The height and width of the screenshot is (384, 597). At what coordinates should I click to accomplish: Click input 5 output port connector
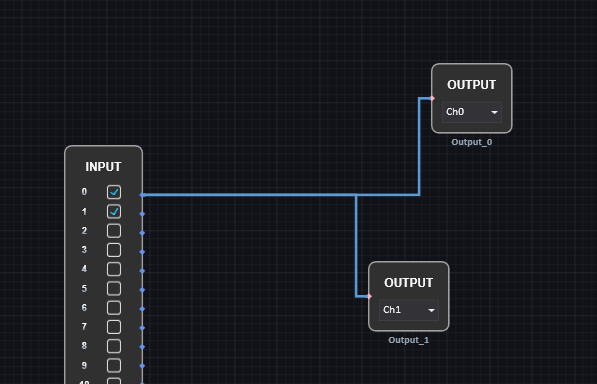[x=142, y=290]
